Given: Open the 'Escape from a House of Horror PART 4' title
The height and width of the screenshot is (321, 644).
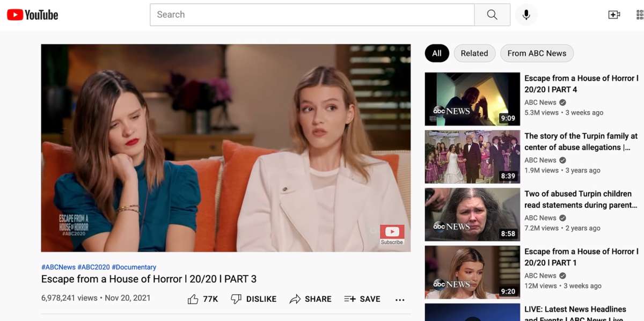Looking at the screenshot, I should coord(581,84).
